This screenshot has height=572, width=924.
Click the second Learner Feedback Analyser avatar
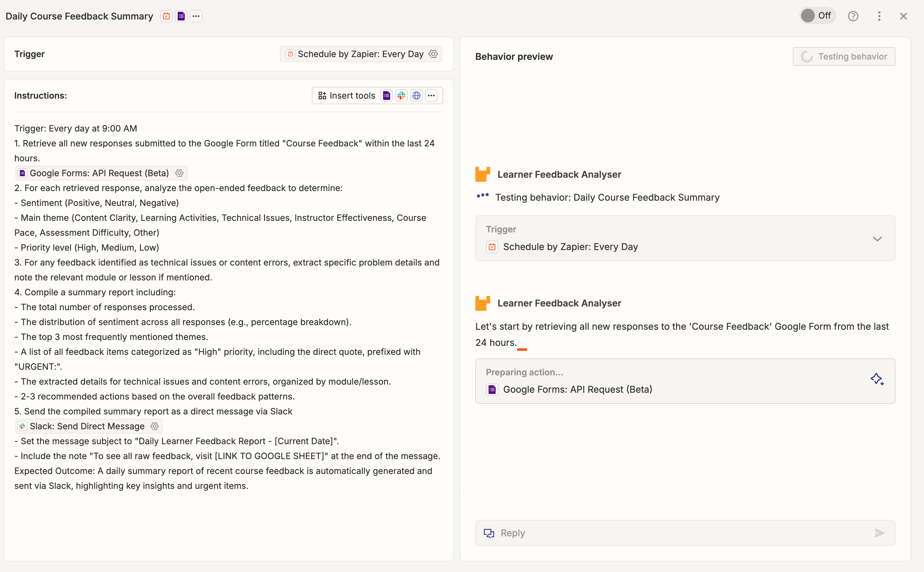[x=483, y=303]
